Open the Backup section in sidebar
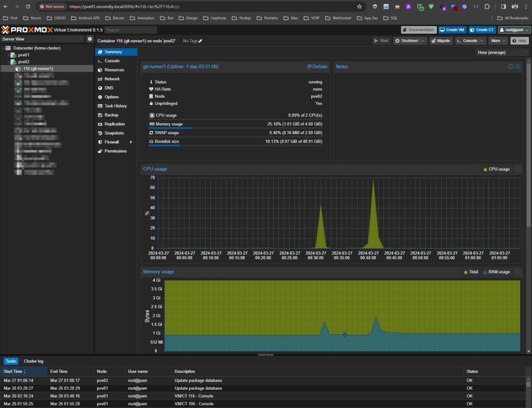This screenshot has width=532, height=408. coord(111,115)
